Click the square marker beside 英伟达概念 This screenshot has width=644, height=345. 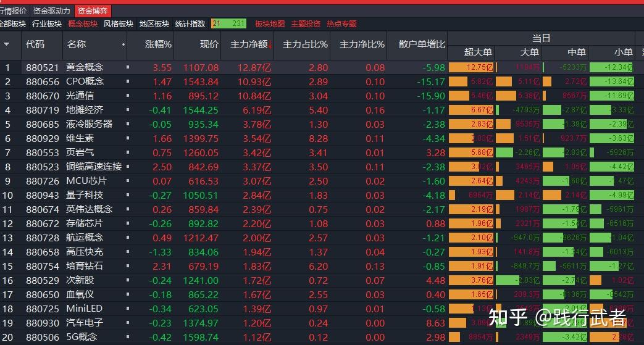pyautogui.click(x=128, y=209)
